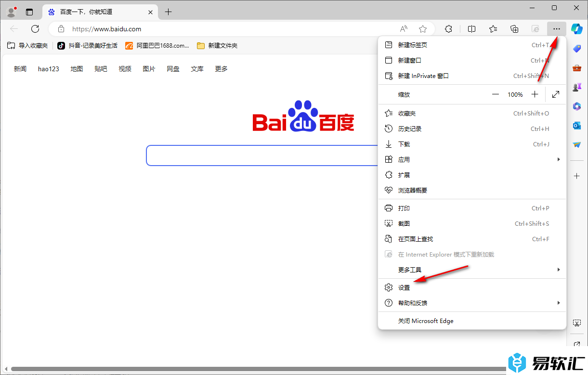Click the 更多 link on Baidu
The image size is (588, 375).
221,69
